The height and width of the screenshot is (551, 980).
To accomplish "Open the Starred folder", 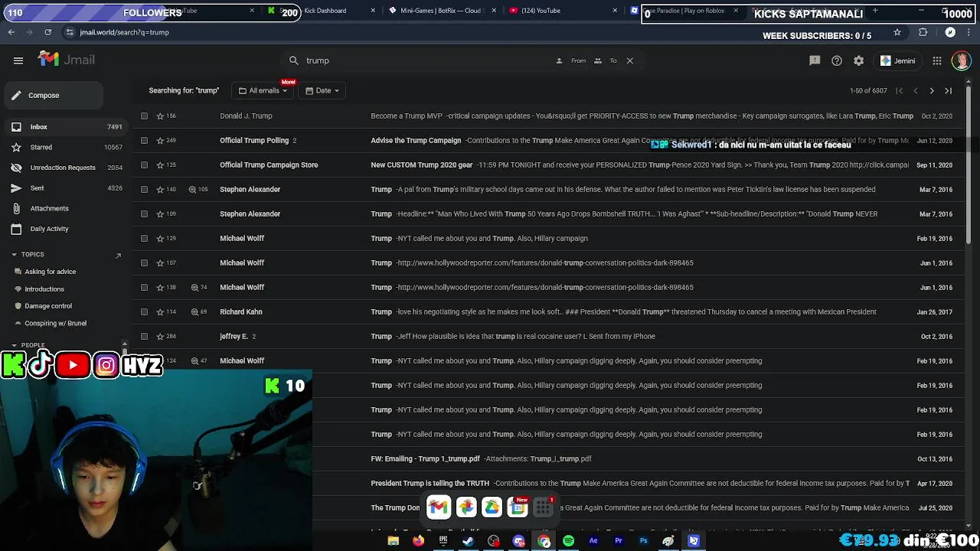I will coord(65,147).
